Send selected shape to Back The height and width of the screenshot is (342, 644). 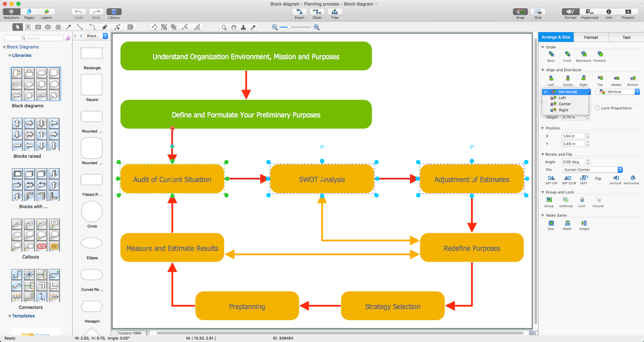coord(550,56)
